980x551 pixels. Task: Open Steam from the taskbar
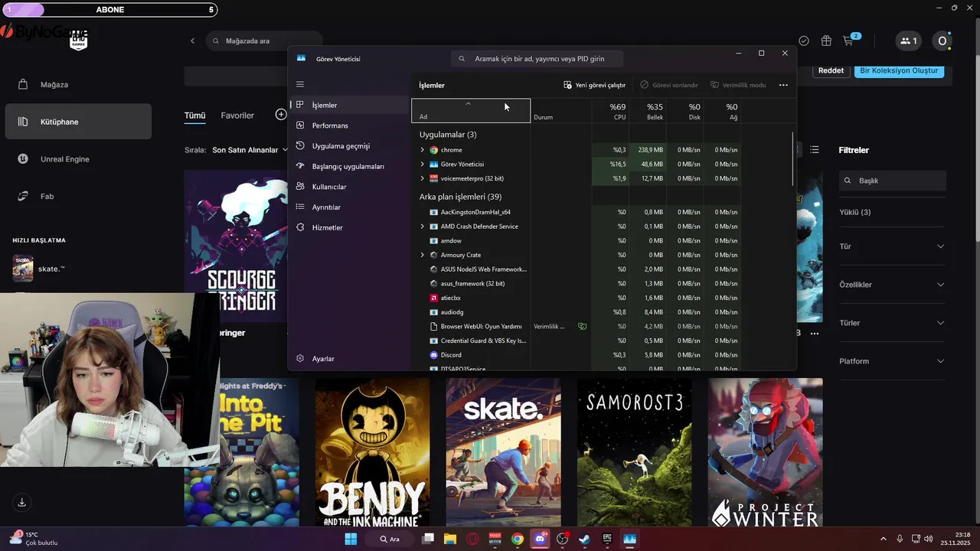(584, 539)
